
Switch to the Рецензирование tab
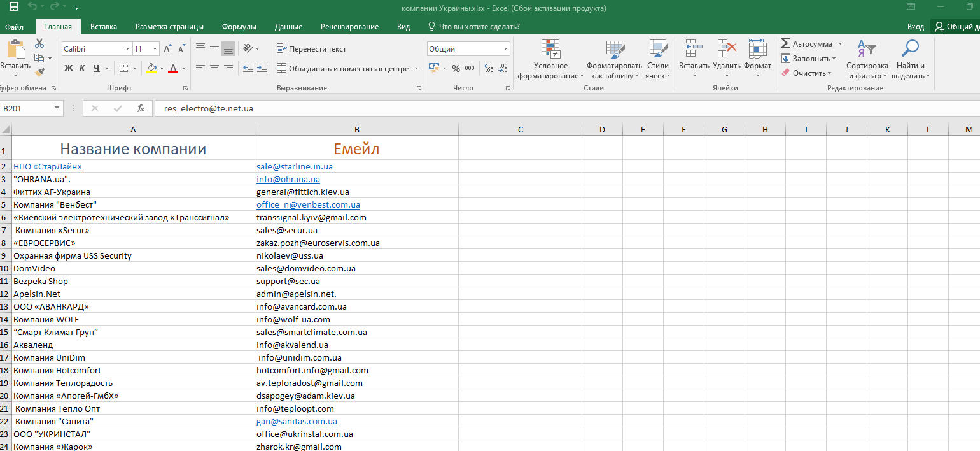349,27
